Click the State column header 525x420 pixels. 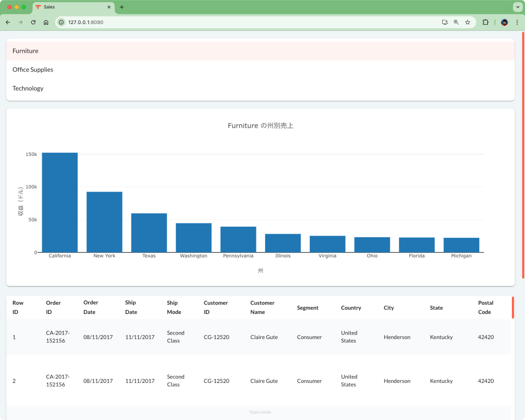(436, 308)
